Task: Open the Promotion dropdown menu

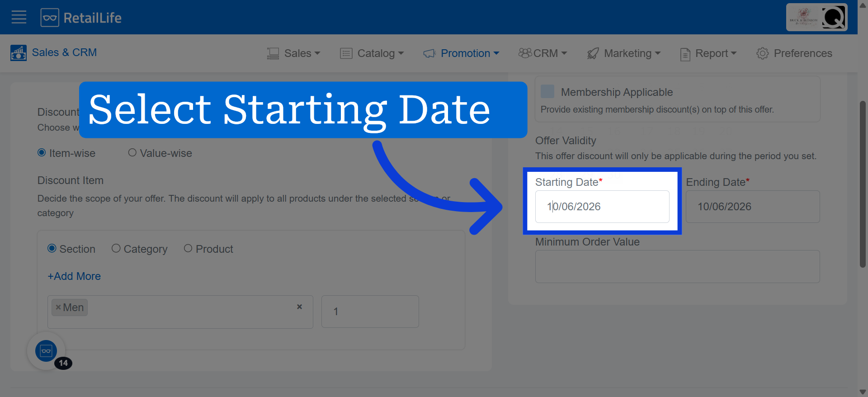Action: pyautogui.click(x=461, y=53)
